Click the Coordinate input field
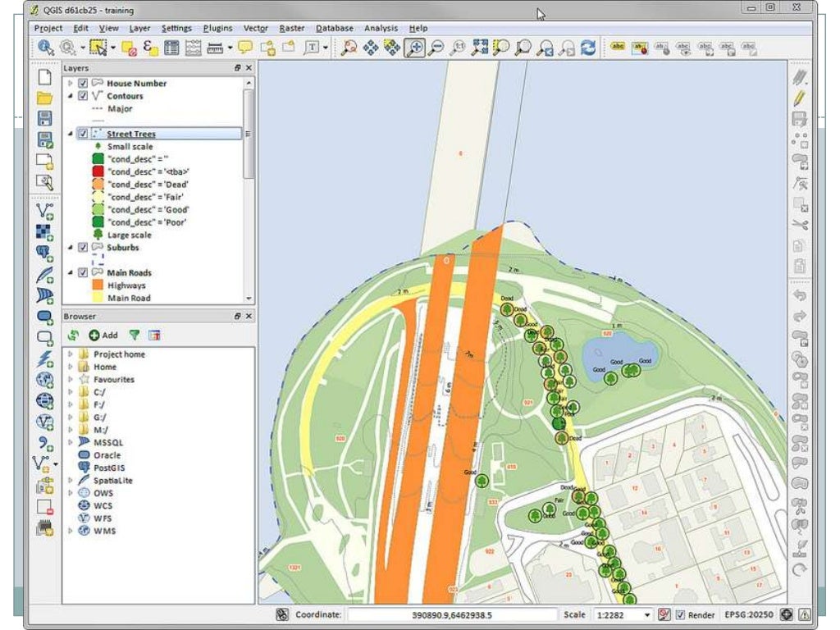 click(x=452, y=614)
